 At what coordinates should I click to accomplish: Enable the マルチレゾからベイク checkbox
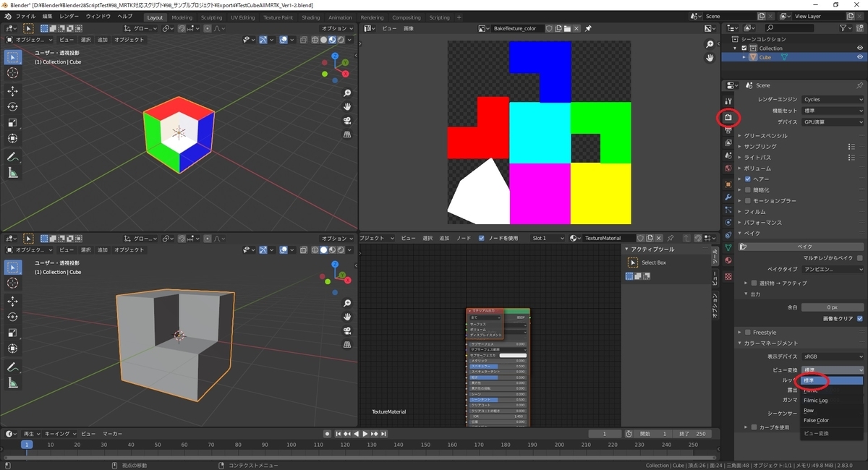pyautogui.click(x=859, y=257)
